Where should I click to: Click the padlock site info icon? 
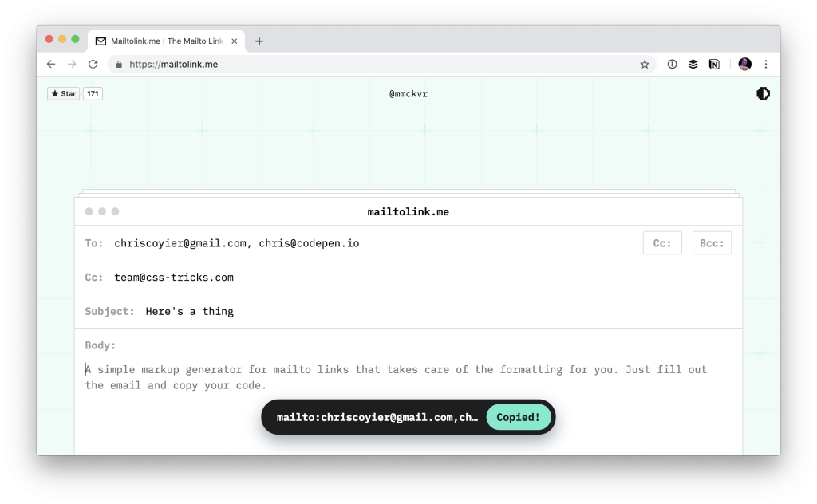tap(119, 65)
